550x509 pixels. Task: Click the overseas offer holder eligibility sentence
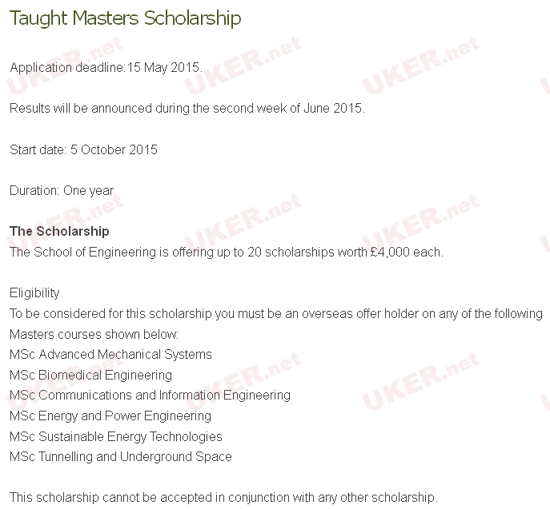(276, 314)
